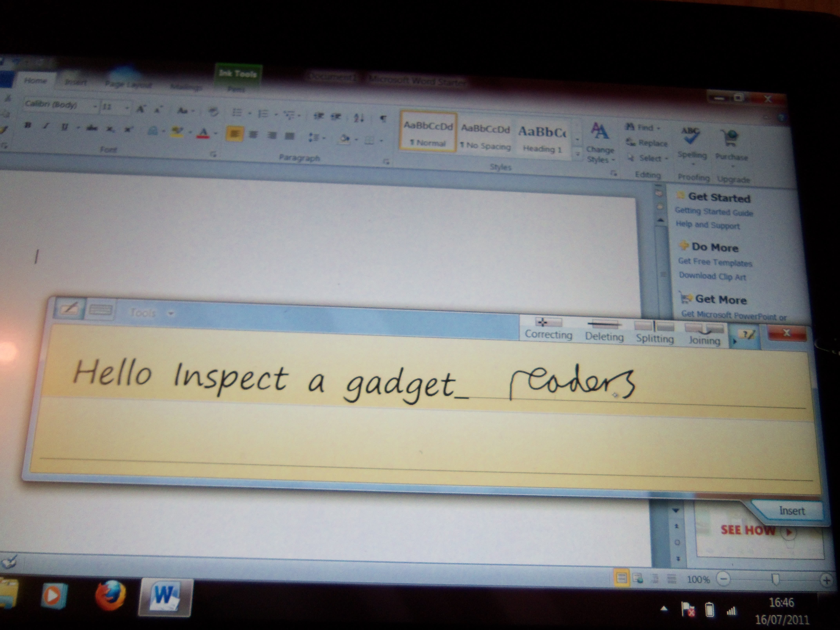The image size is (840, 630).
Task: Click the Line Spacing icon
Action: [x=313, y=137]
